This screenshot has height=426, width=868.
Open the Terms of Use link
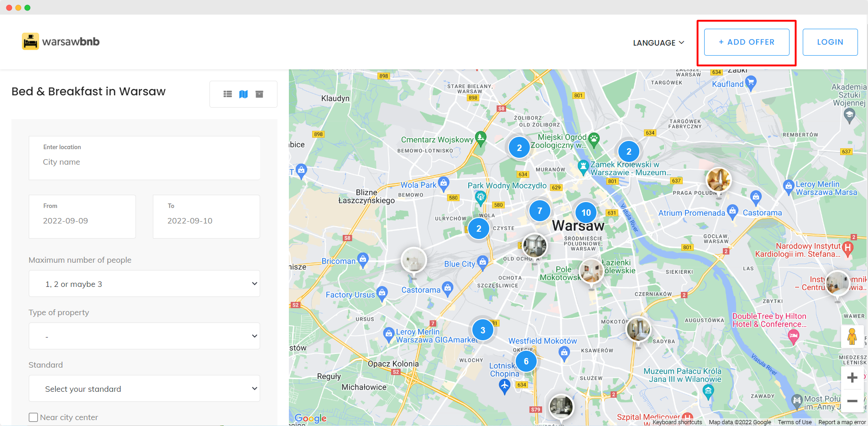pos(795,422)
